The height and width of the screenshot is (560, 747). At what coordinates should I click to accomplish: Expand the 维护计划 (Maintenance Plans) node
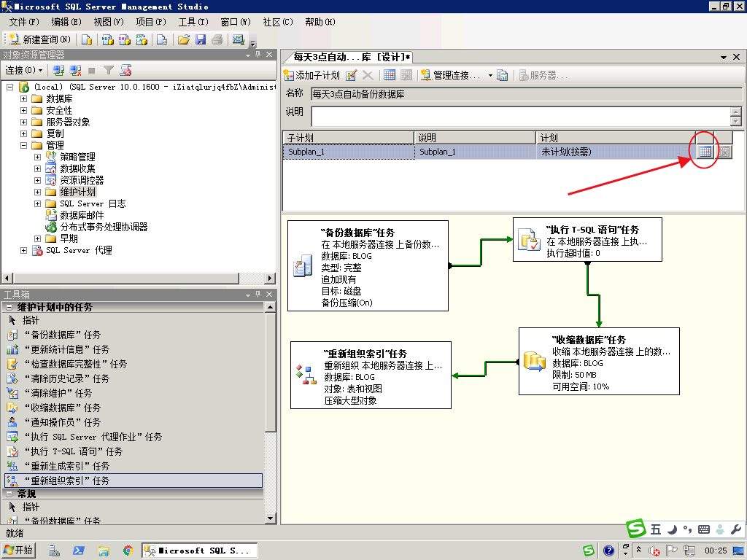[37, 192]
